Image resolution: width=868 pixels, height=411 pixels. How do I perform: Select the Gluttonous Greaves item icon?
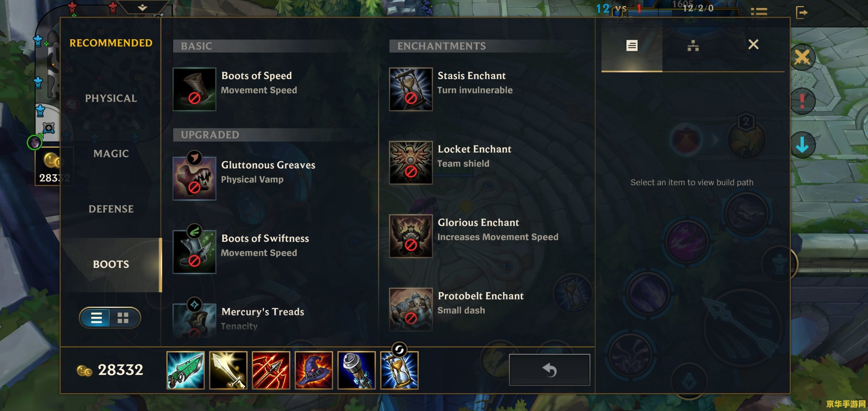tap(195, 178)
